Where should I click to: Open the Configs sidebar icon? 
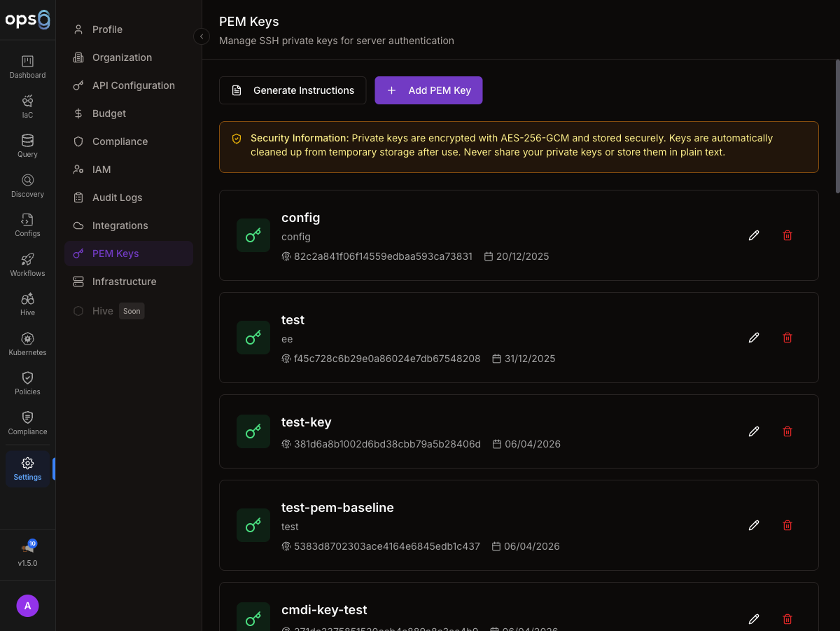[27, 224]
